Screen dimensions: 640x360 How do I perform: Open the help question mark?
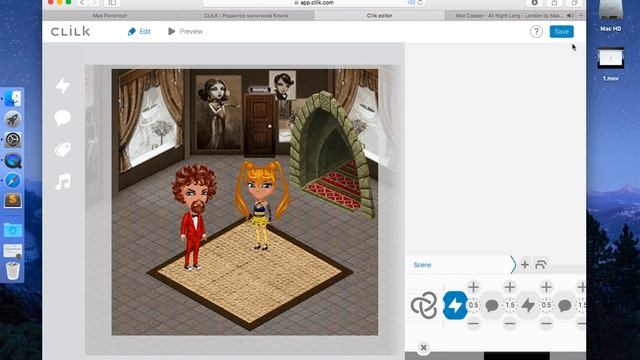pyautogui.click(x=536, y=31)
